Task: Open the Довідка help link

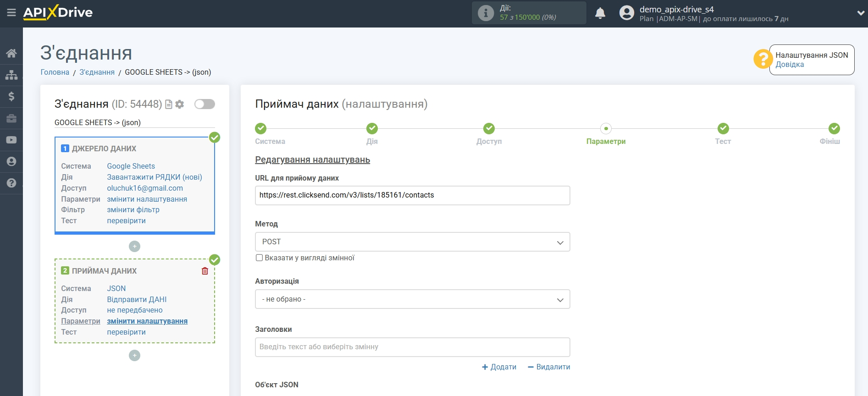Action: tap(790, 65)
